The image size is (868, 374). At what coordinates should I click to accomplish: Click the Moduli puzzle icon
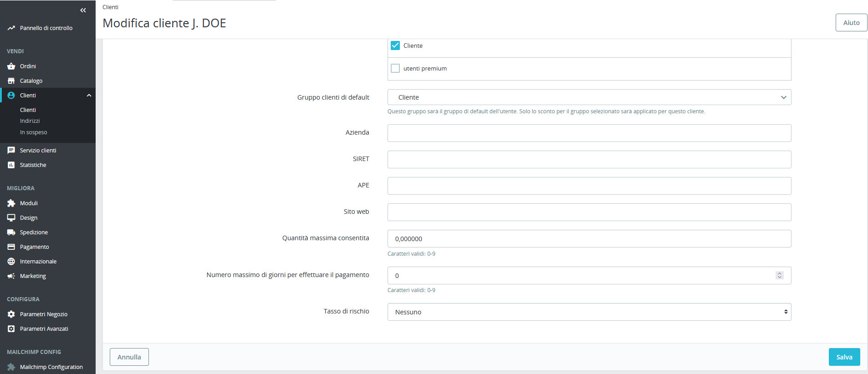pyautogui.click(x=11, y=203)
